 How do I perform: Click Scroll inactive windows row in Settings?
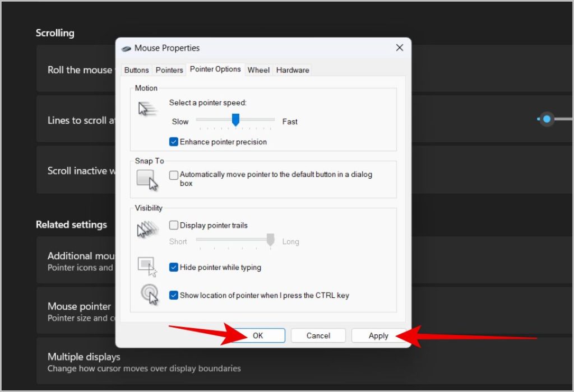point(303,170)
